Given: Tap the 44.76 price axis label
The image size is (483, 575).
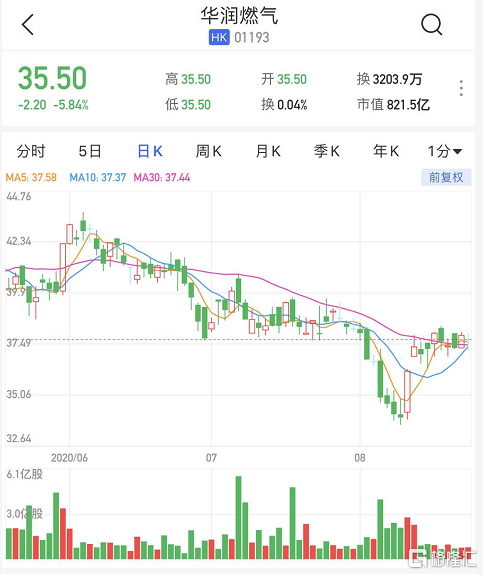Looking at the screenshot, I should coord(19,197).
